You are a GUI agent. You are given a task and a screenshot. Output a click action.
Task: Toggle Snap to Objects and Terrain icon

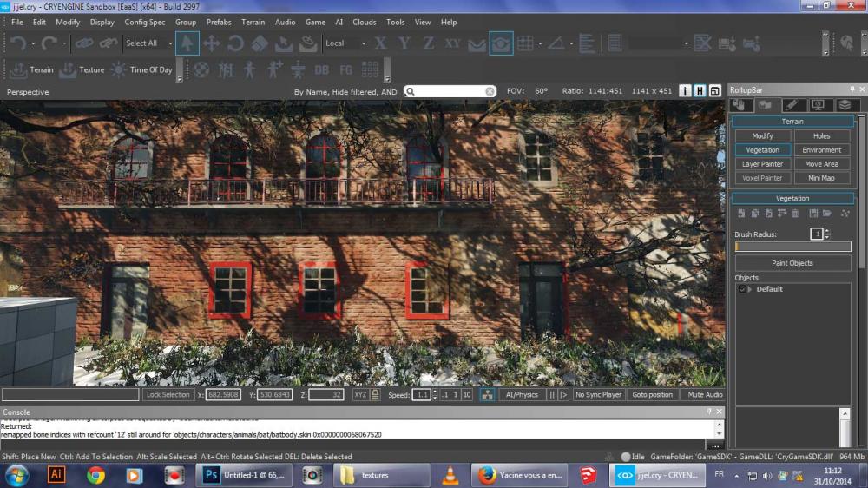(501, 43)
